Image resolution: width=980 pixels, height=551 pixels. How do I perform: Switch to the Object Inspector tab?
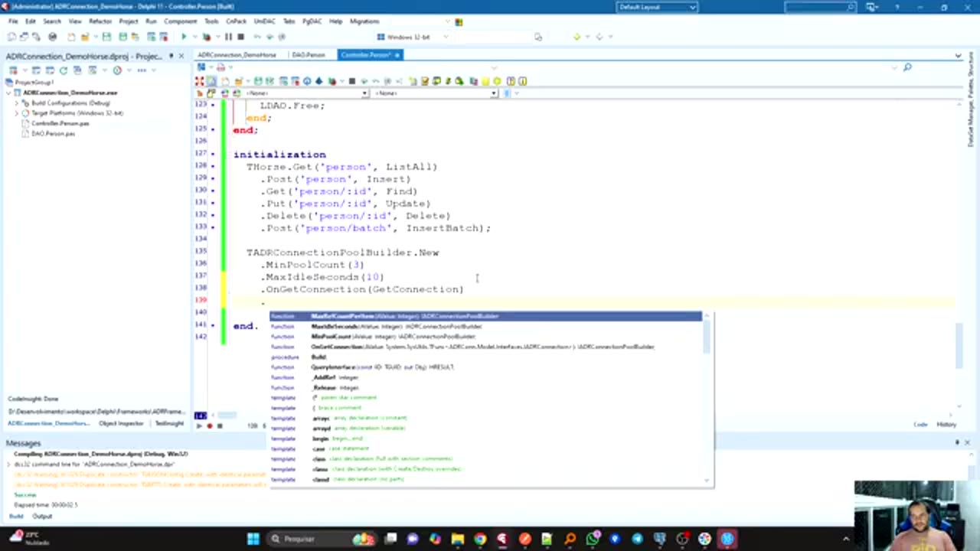click(121, 423)
